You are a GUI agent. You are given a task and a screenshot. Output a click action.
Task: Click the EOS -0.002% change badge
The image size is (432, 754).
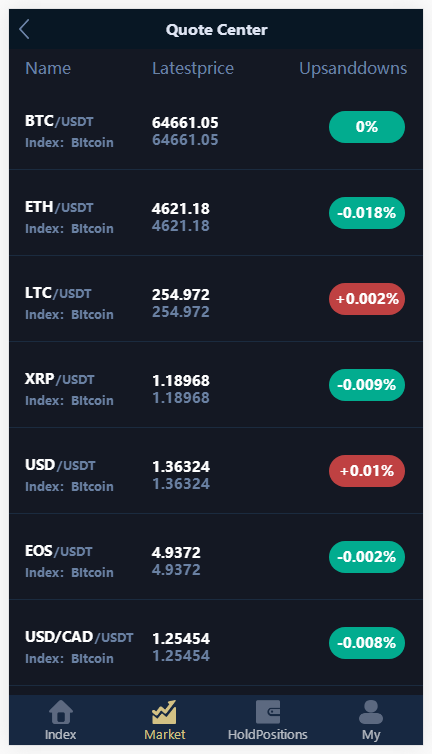367,557
